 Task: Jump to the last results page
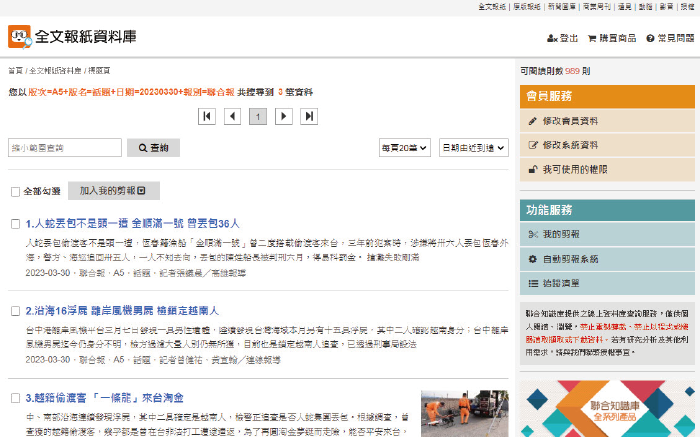pos(309,117)
